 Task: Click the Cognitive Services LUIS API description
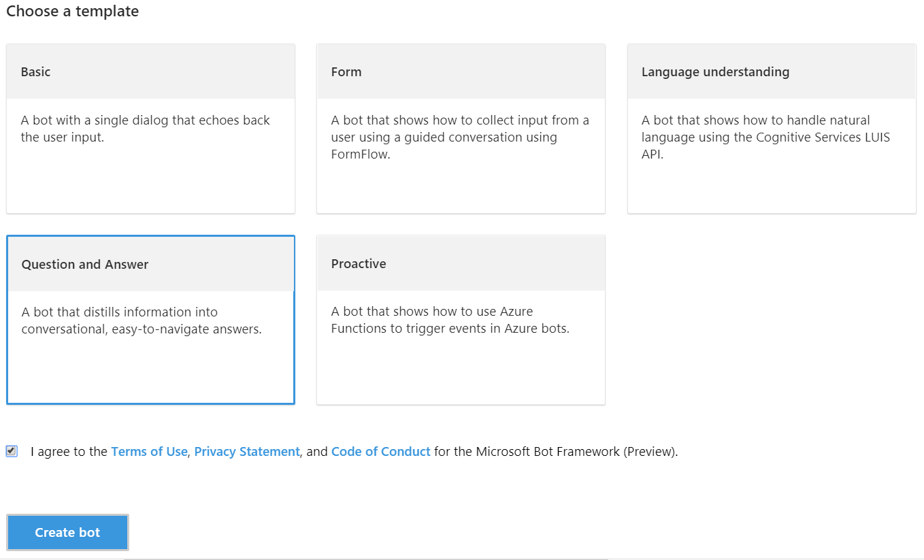(x=765, y=137)
